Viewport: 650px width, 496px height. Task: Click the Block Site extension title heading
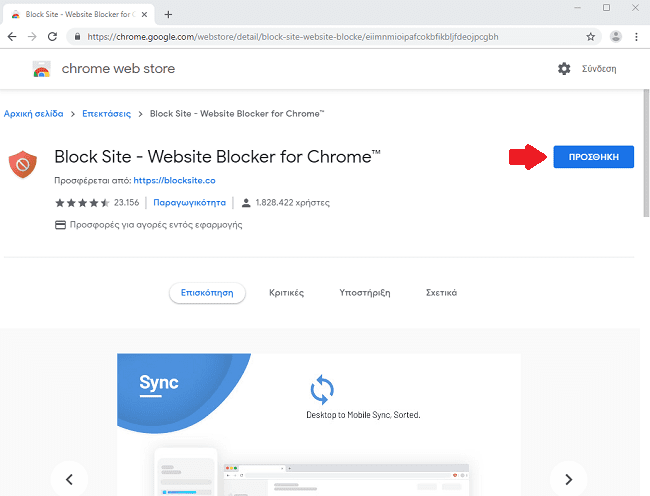pos(217,157)
